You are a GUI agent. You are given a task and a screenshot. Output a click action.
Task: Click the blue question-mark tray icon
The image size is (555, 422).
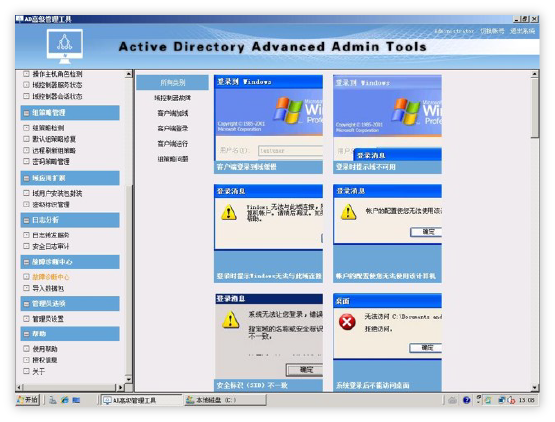pyautogui.click(x=467, y=400)
